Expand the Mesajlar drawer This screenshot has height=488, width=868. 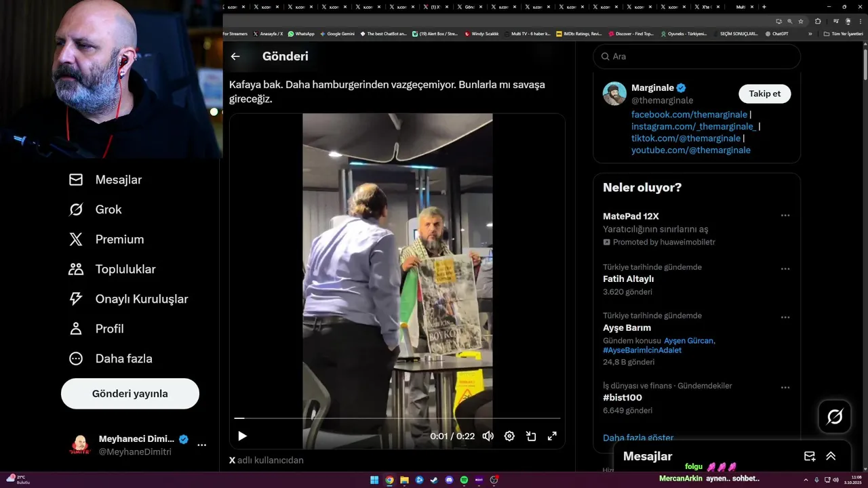831,456
